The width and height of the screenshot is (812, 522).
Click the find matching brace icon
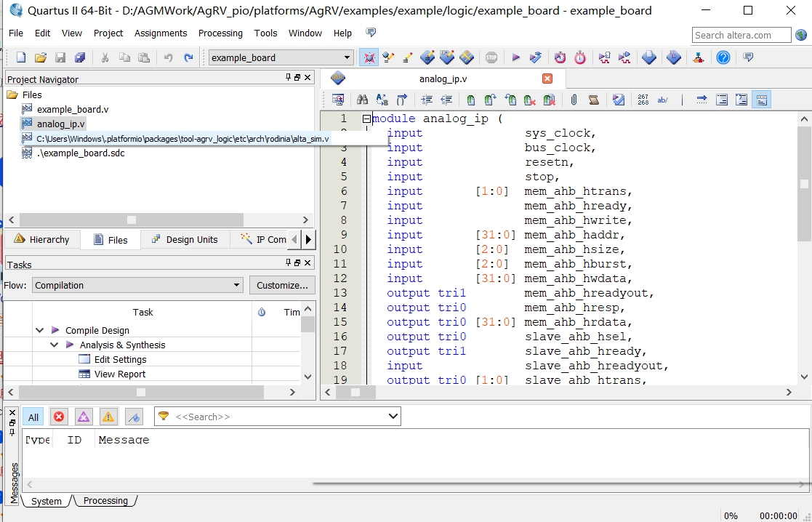pyautogui.click(x=402, y=100)
